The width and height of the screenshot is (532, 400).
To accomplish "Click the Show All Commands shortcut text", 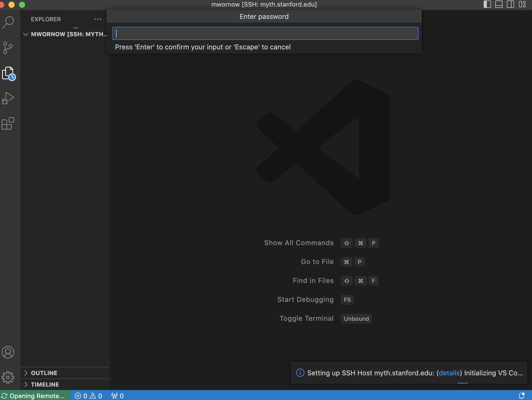I will [299, 243].
